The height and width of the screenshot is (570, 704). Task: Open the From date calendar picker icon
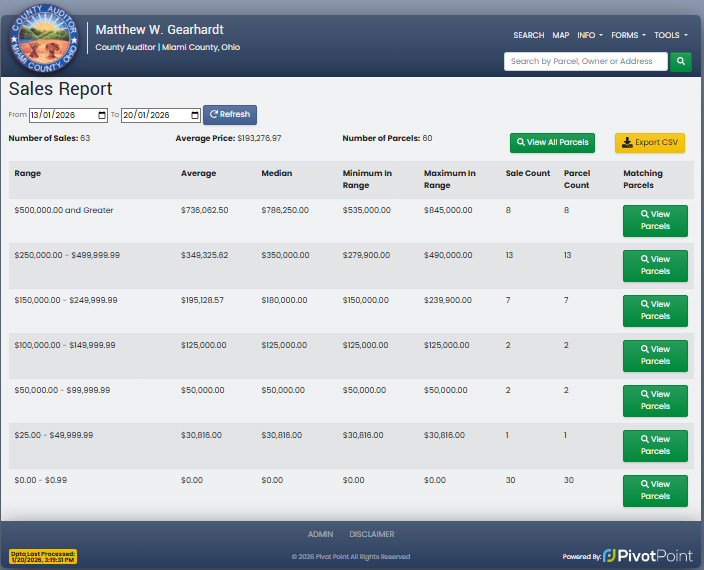(x=100, y=115)
